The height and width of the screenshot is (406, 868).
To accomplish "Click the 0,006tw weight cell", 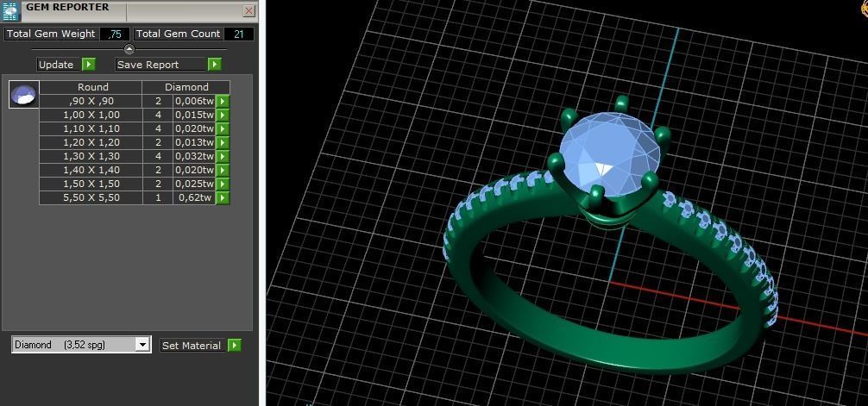I will [x=194, y=101].
